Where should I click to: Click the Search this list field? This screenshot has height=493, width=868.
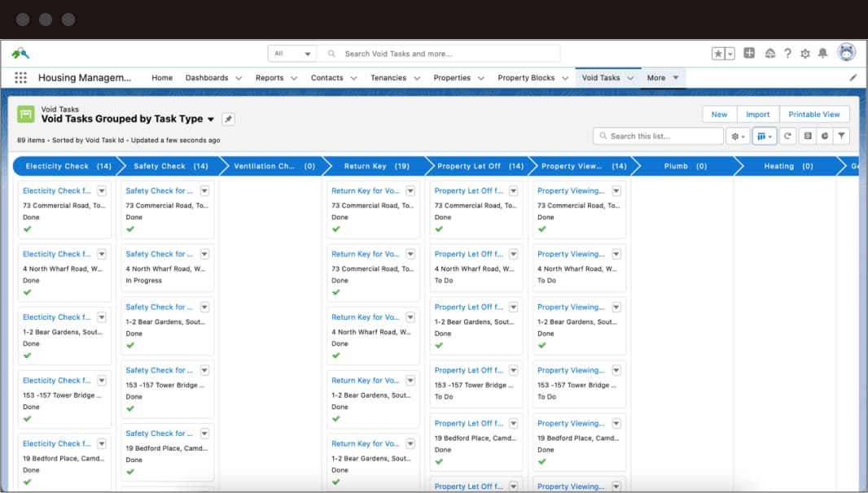click(x=658, y=136)
